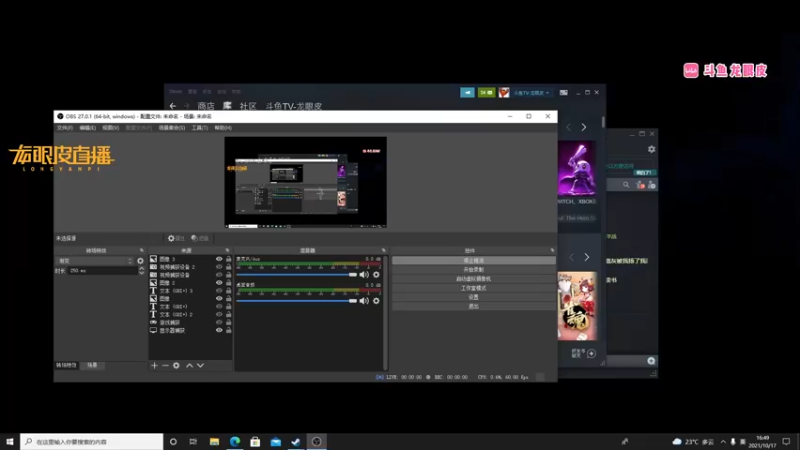800x450 pixels.
Task: Switch to the 场景 tab
Action: pyautogui.click(x=92, y=365)
